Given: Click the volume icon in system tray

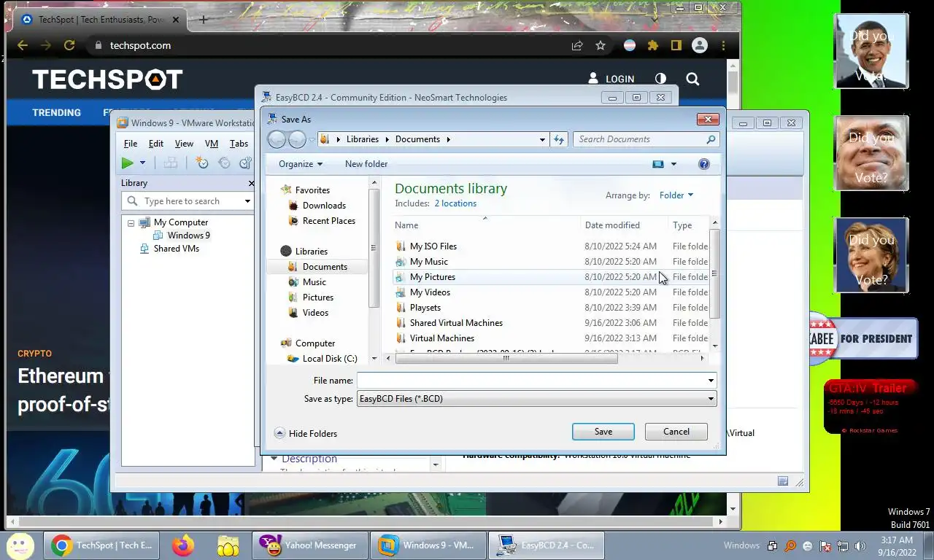Looking at the screenshot, I should [x=860, y=545].
